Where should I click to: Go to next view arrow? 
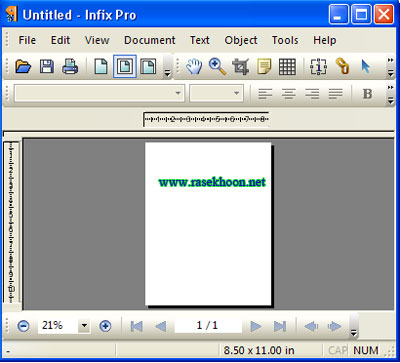[334, 326]
